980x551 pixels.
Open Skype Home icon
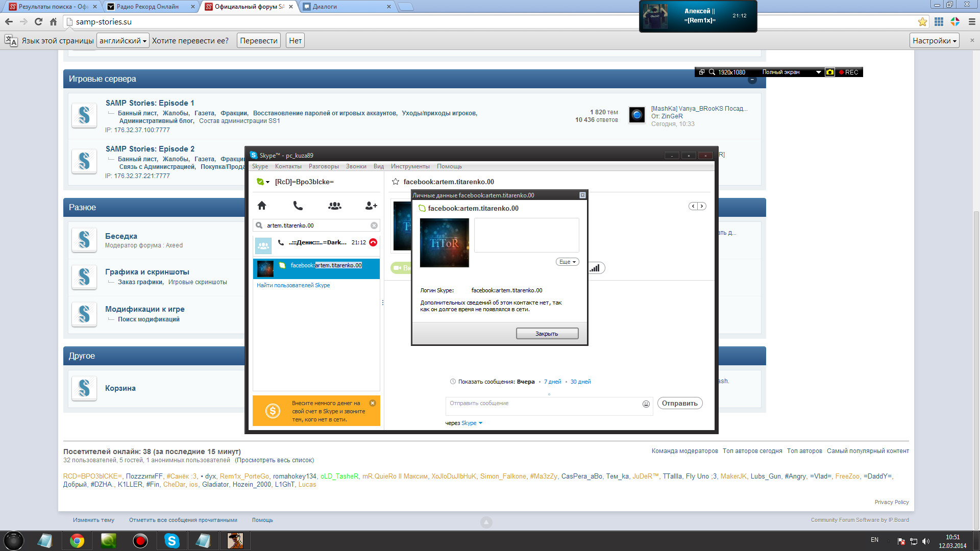point(262,205)
